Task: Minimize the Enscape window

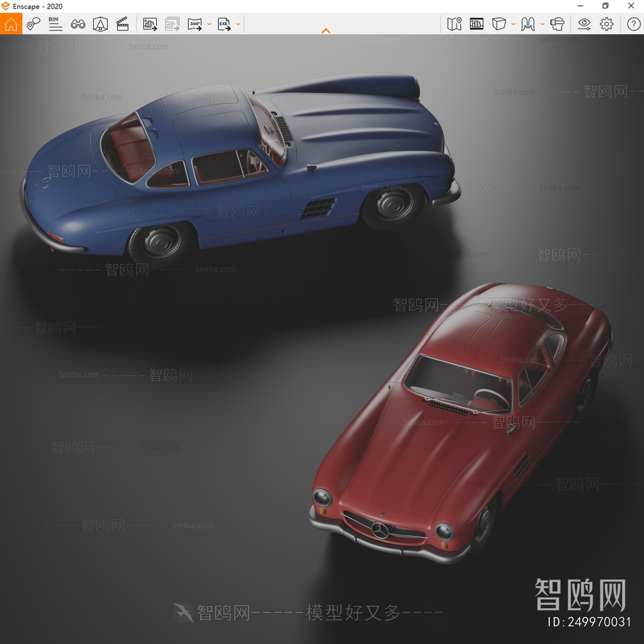Action: point(580,6)
